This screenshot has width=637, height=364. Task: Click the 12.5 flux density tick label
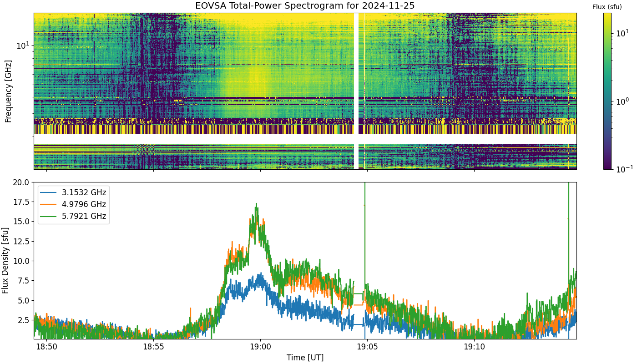[x=21, y=241]
